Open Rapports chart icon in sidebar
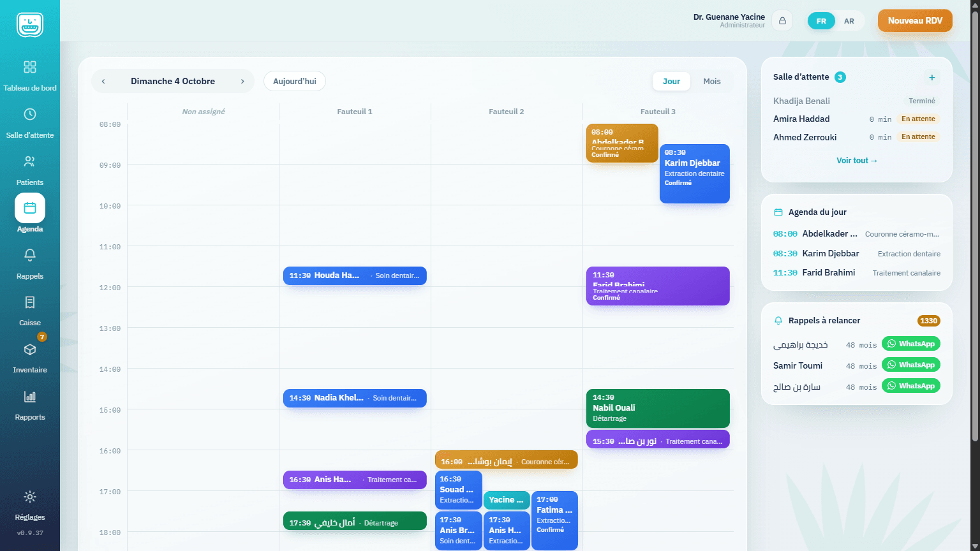Viewport: 980px width, 551px height. click(30, 397)
